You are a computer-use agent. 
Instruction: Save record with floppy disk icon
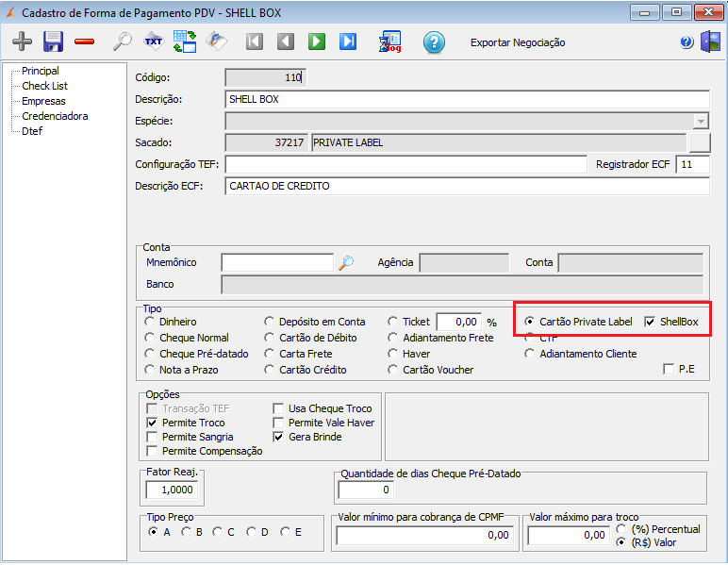[x=54, y=42]
